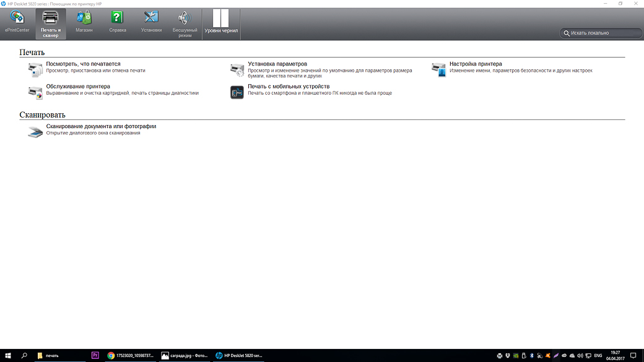Click the description 'Просмотр, приостановка или отмена печати'
644x362 pixels.
[96, 71]
